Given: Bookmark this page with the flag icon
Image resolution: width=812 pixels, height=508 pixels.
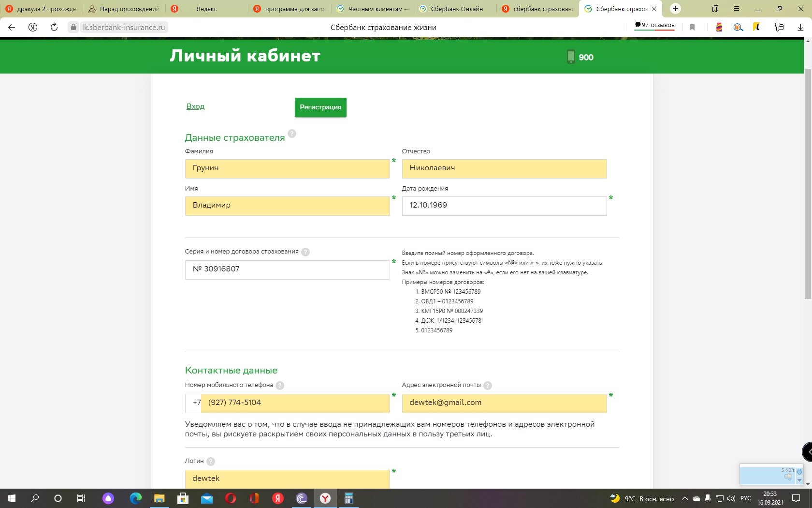Looking at the screenshot, I should click(692, 27).
